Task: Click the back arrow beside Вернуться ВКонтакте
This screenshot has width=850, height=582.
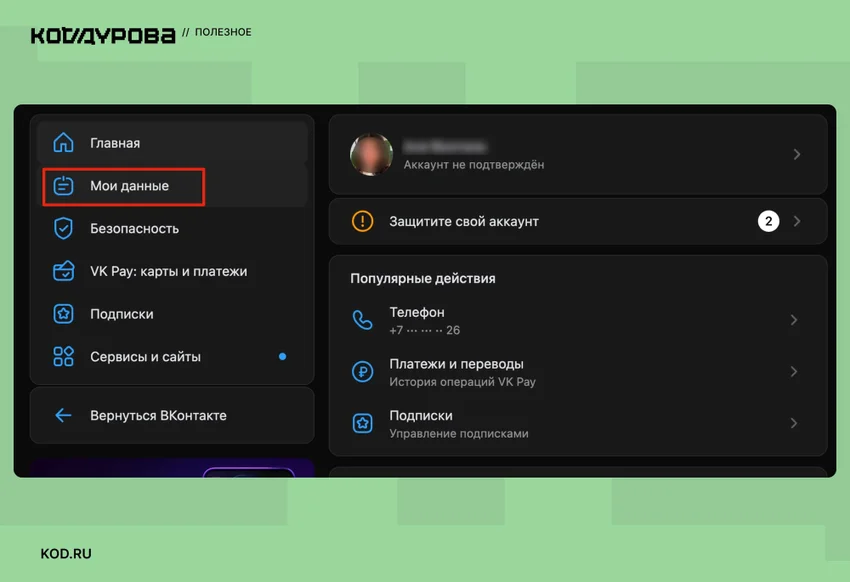Action: pyautogui.click(x=63, y=416)
